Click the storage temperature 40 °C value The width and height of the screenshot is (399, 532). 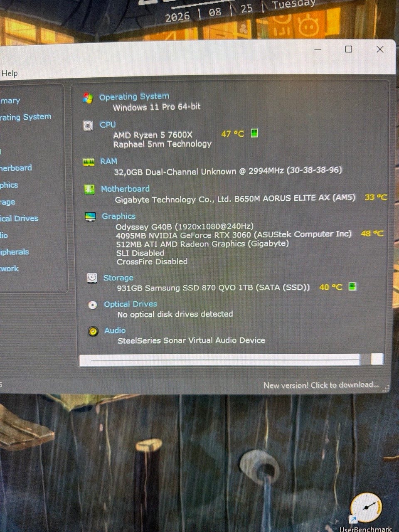331,287
